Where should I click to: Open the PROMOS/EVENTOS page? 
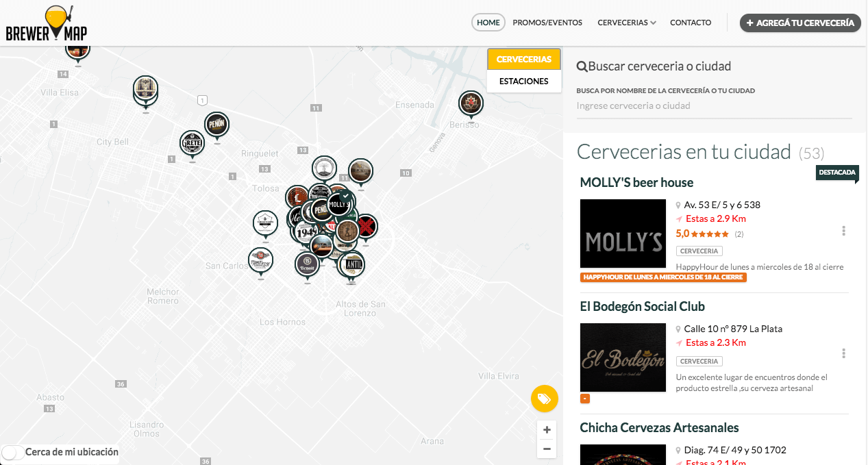[x=547, y=23]
